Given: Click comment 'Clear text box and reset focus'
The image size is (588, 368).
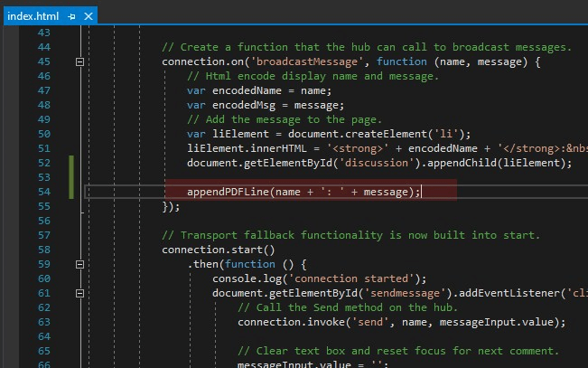Looking at the screenshot, I should coord(398,351).
